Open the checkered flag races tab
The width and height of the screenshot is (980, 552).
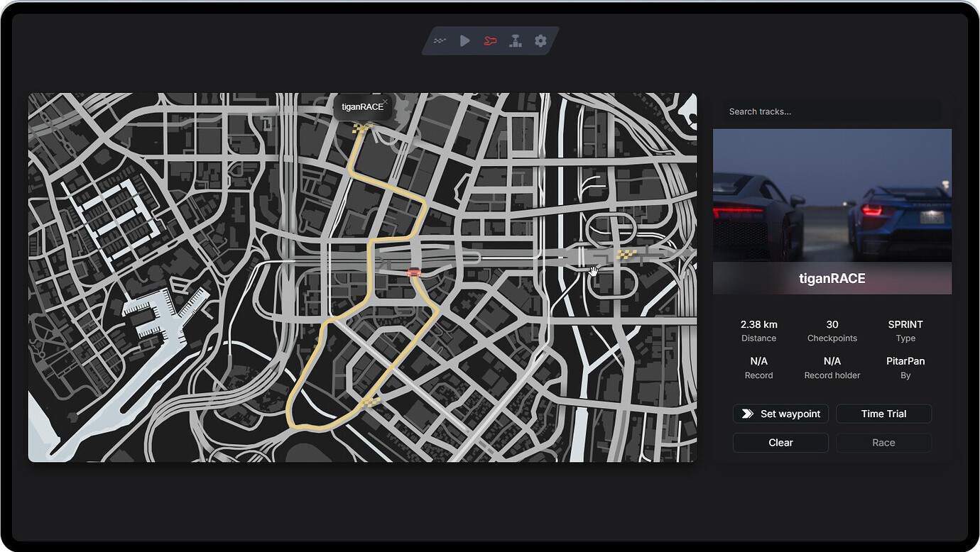tap(440, 41)
